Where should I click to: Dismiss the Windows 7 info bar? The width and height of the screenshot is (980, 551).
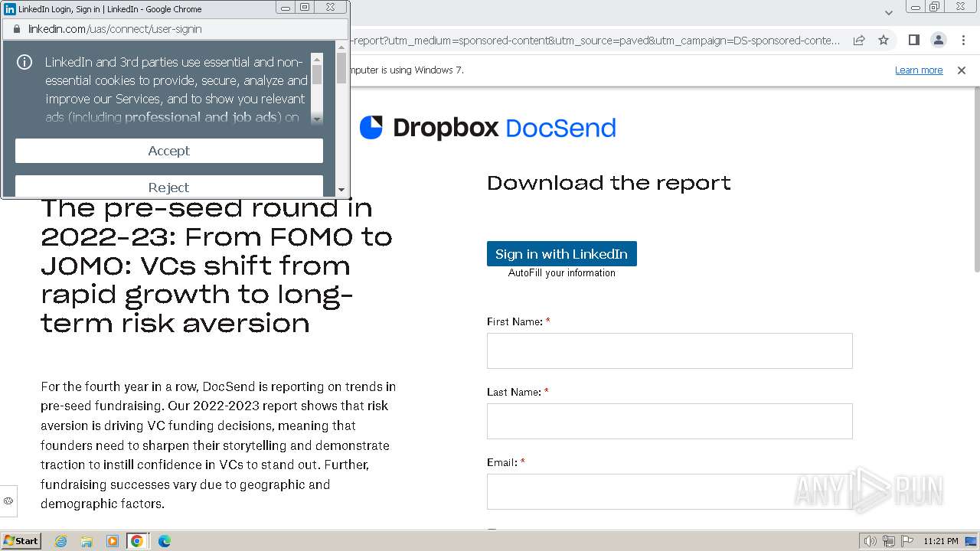tap(962, 70)
